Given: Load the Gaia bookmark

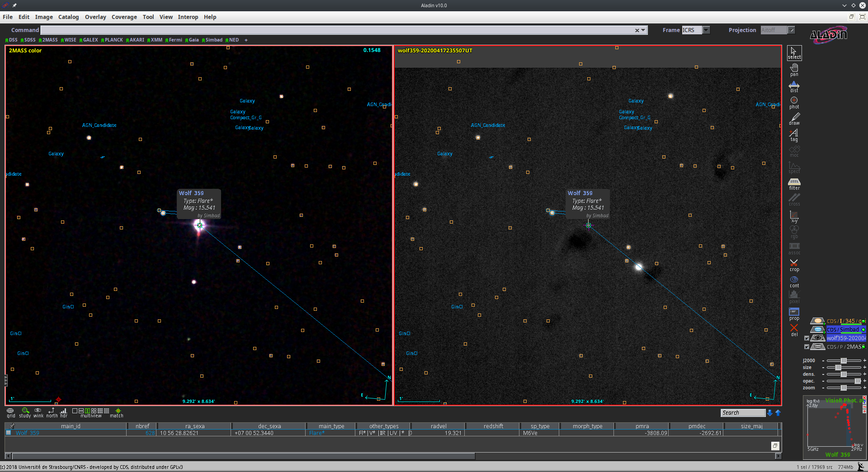Looking at the screenshot, I should [x=192, y=40].
